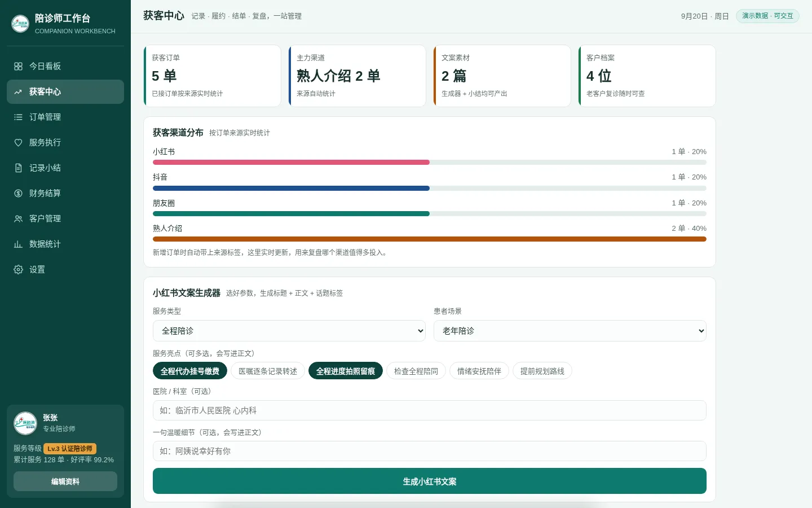Click the 客户档案 4 位 stat card

647,76
